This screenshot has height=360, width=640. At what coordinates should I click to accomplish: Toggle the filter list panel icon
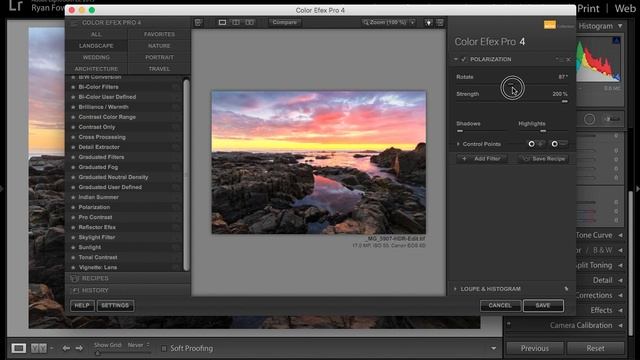(x=198, y=22)
